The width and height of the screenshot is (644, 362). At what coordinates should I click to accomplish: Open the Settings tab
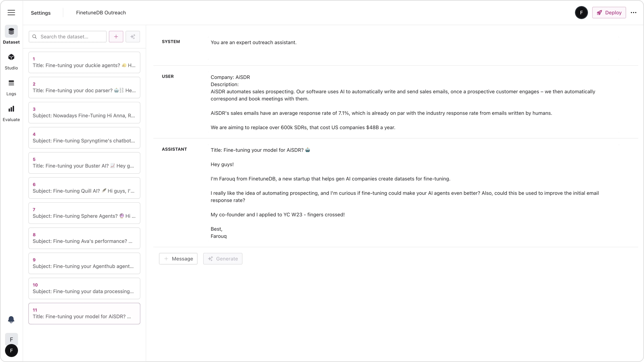[x=41, y=13]
